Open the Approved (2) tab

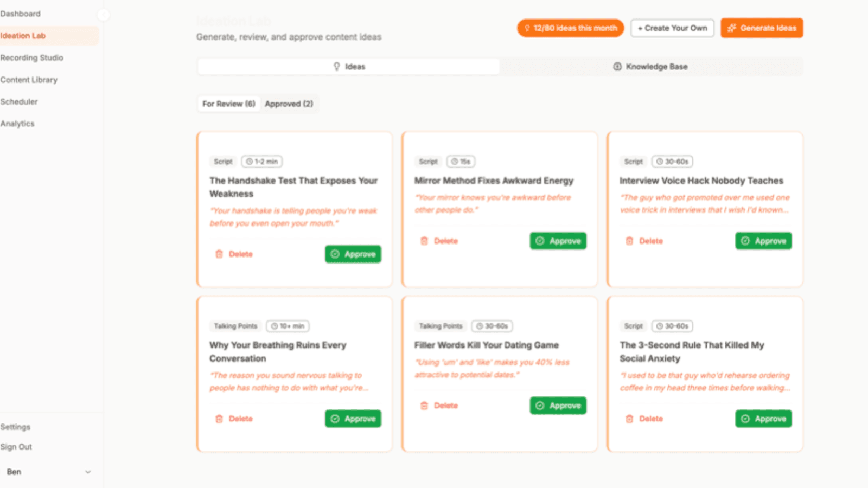tap(289, 104)
